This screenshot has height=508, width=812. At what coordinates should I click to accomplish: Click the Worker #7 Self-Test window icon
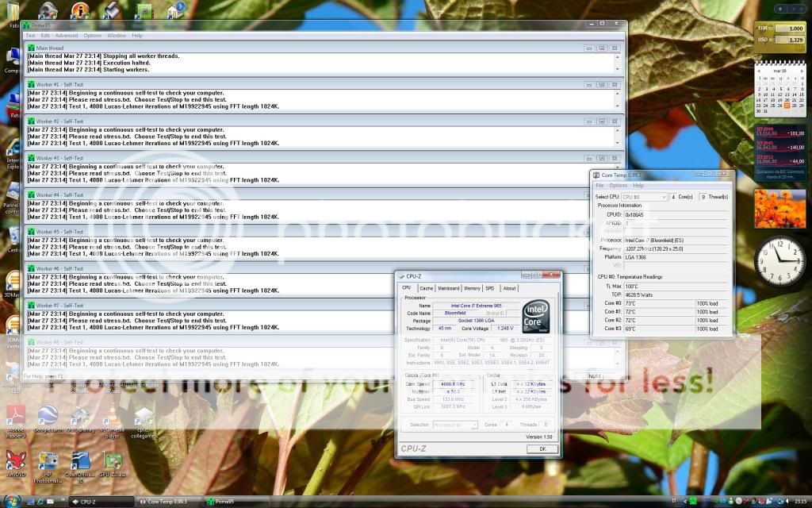[31, 306]
